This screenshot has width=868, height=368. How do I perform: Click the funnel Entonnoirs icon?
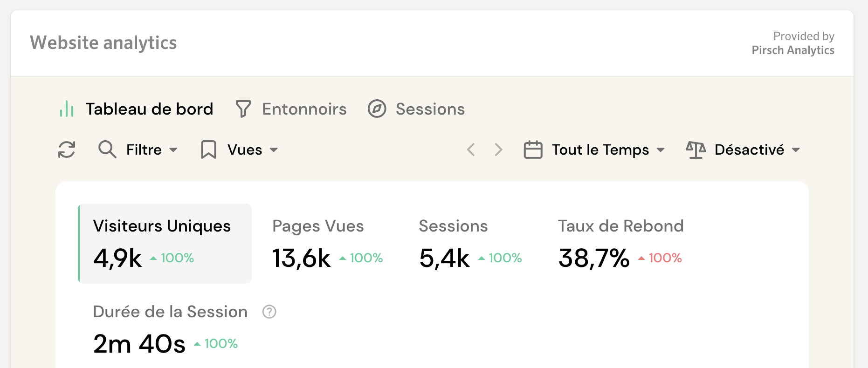[x=243, y=109]
